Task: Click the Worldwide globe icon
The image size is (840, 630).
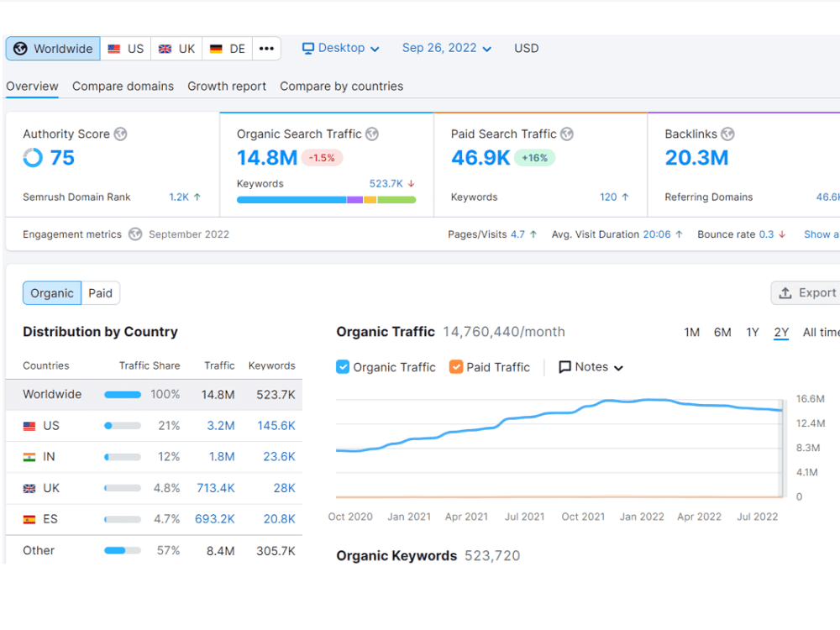Action: point(20,49)
